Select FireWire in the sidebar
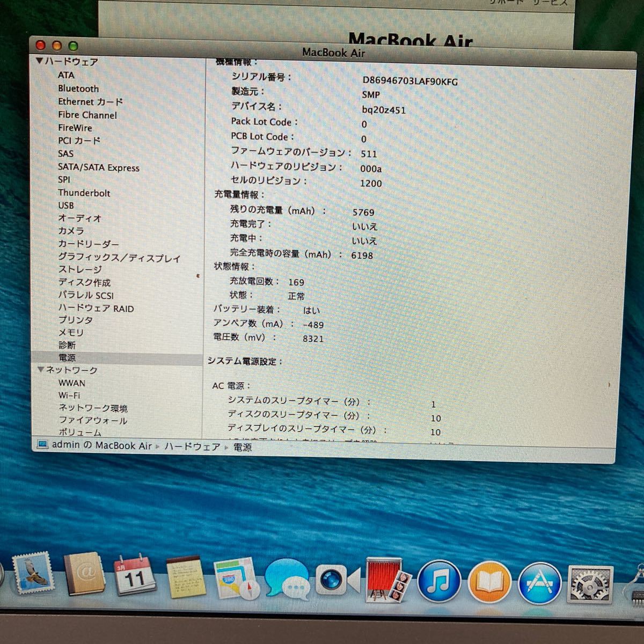Screen dimensions: 644x644 [x=75, y=128]
